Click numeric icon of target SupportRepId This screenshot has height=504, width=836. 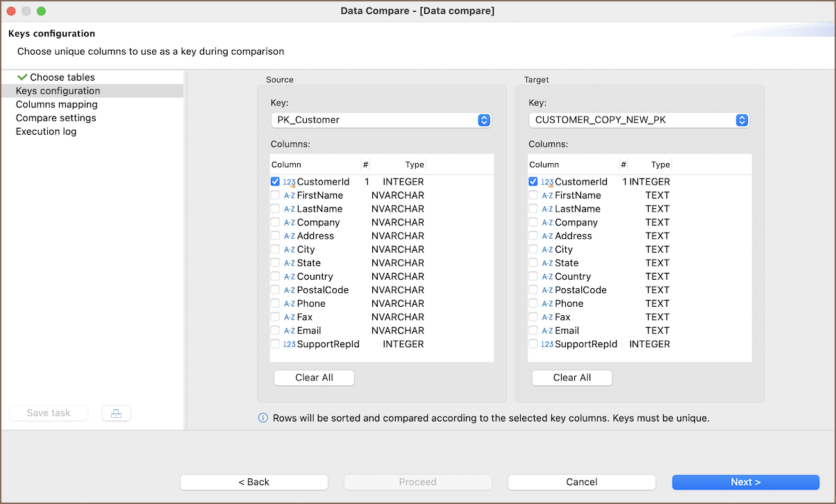click(x=547, y=344)
